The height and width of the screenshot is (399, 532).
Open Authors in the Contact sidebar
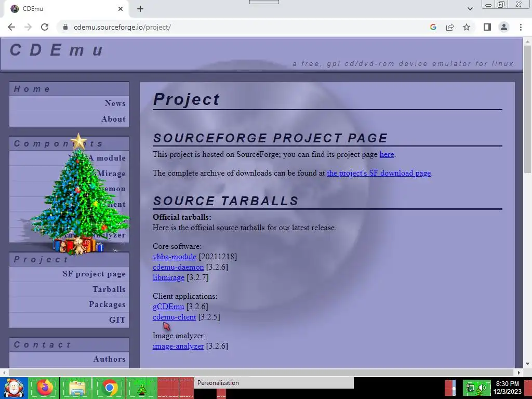coord(109,358)
